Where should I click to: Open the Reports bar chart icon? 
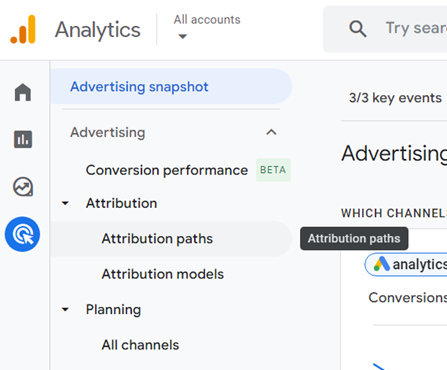click(23, 139)
